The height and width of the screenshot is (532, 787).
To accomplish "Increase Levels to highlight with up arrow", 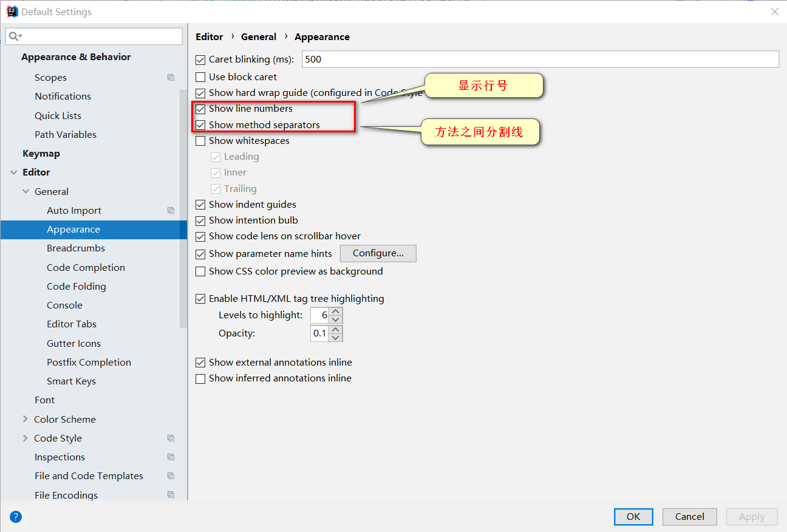I will 336,312.
